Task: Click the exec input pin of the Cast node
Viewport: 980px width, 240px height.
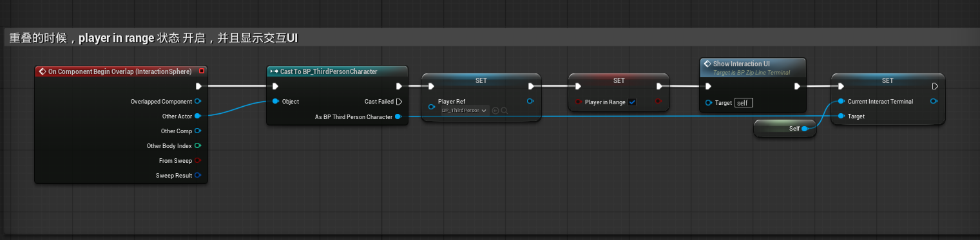Action: pyautogui.click(x=275, y=86)
